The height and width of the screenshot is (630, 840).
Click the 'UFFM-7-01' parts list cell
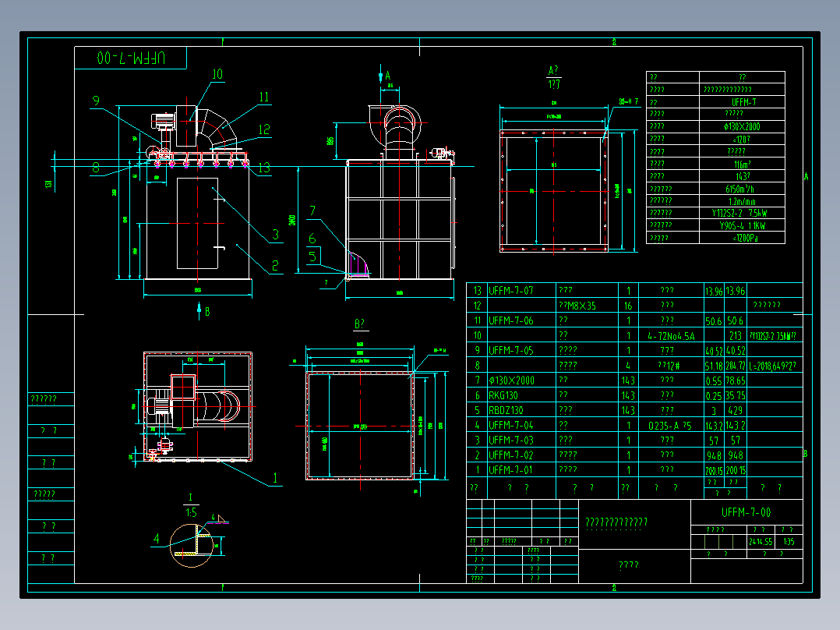(510, 470)
